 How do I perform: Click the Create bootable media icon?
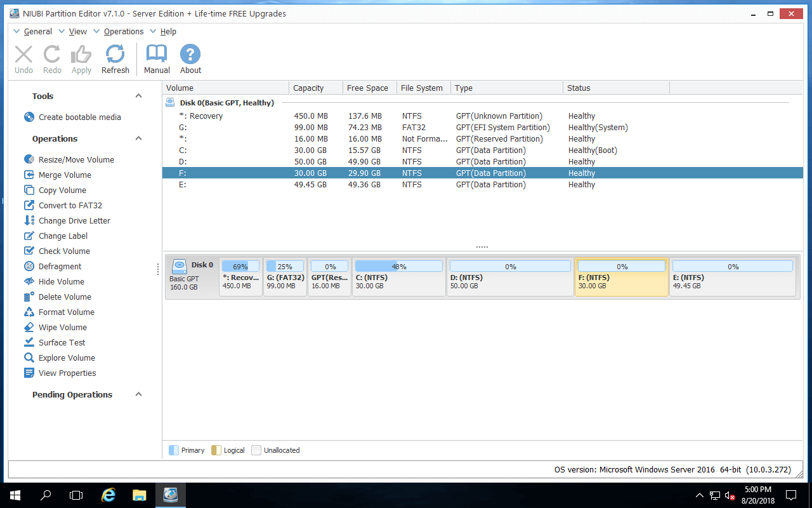[x=29, y=117]
